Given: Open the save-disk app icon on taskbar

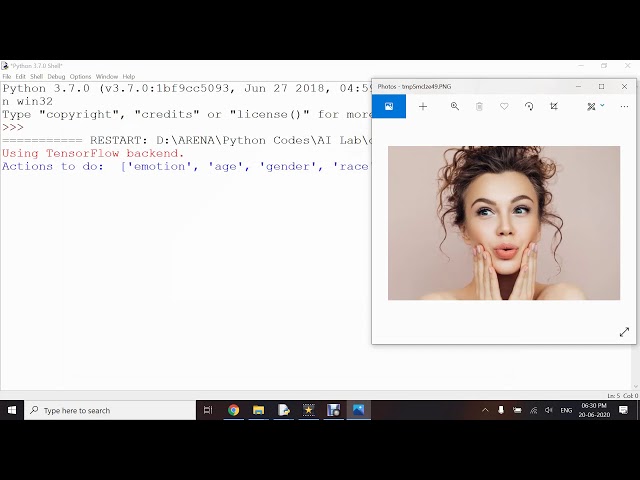Looking at the screenshot, I should click(x=333, y=410).
